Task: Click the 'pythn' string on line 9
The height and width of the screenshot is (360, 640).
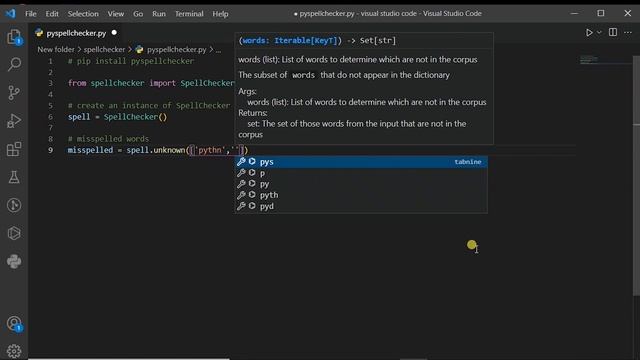Action: coord(209,150)
